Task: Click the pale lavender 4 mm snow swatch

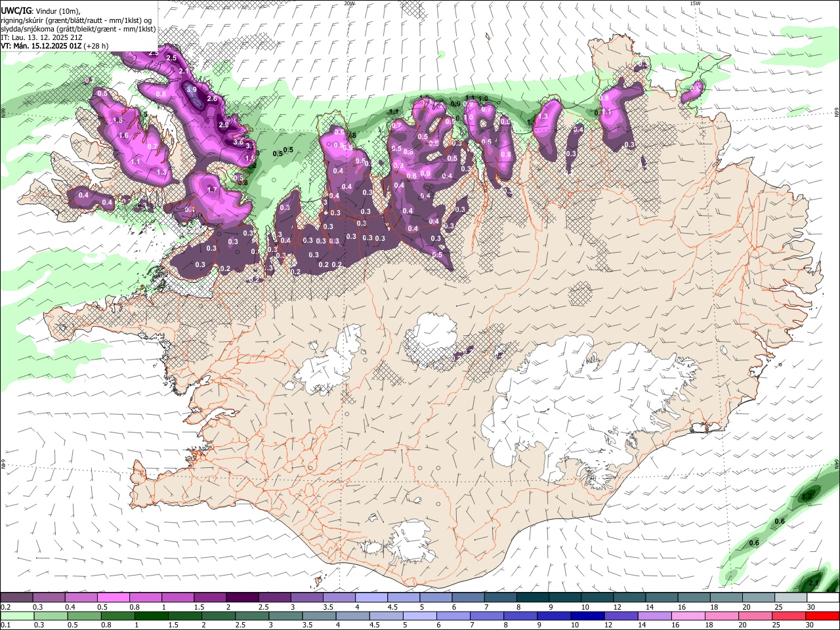Action: (371, 597)
